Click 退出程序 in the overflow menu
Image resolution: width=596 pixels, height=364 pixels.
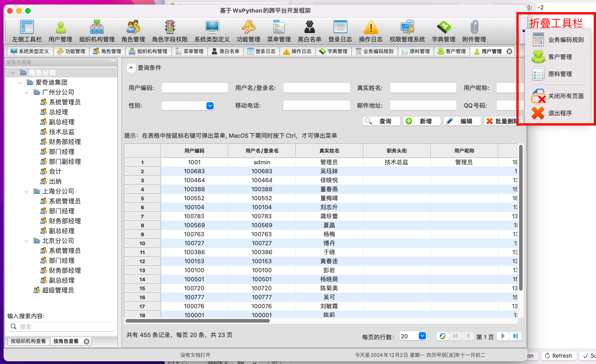coord(559,113)
